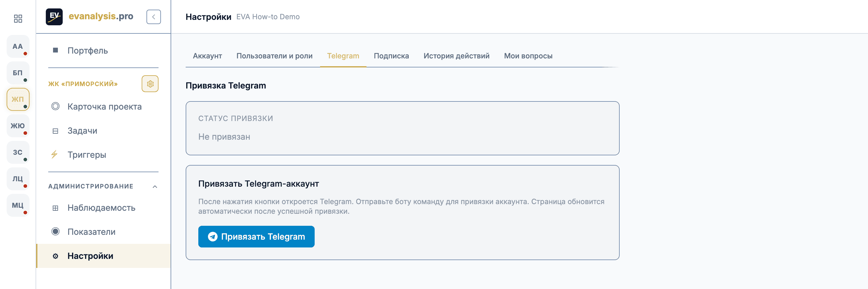The image size is (868, 289).
Task: Open ЖК «Приморский» project settings gear
Action: coord(150,84)
